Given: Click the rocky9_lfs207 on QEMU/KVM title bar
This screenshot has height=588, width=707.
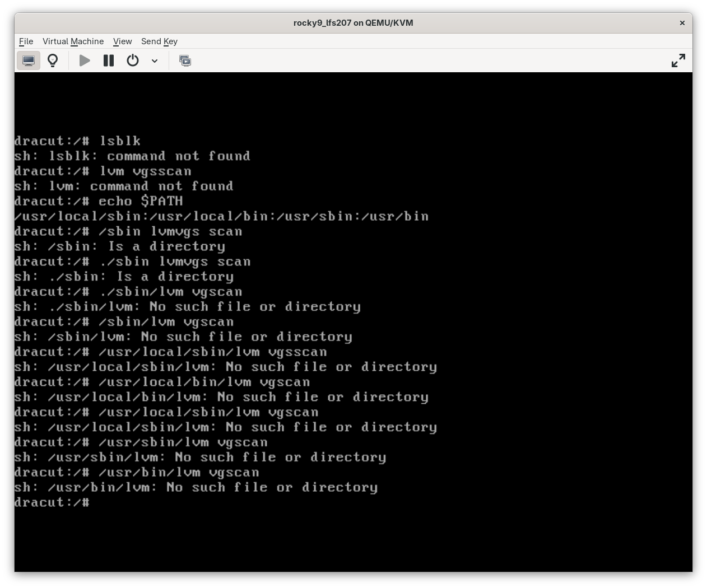Looking at the screenshot, I should click(x=353, y=23).
